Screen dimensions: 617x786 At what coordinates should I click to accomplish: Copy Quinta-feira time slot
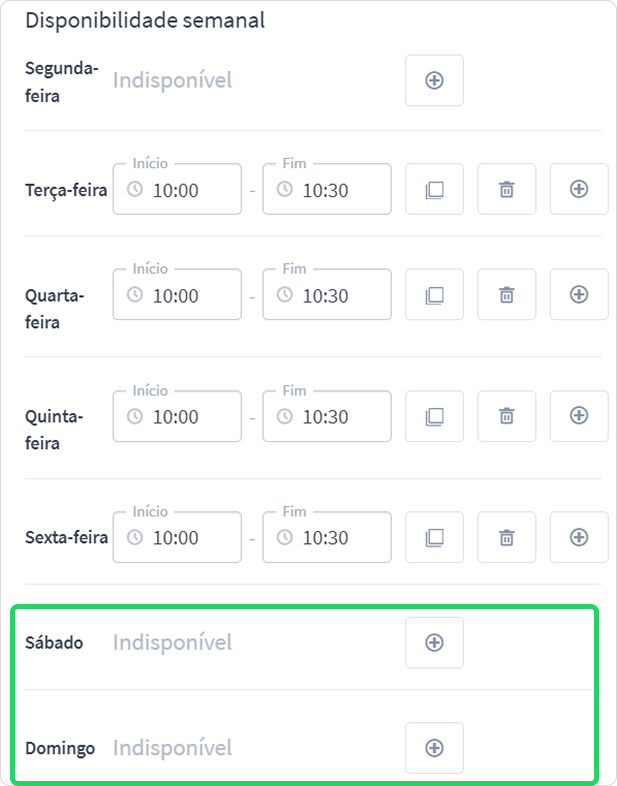tap(434, 416)
